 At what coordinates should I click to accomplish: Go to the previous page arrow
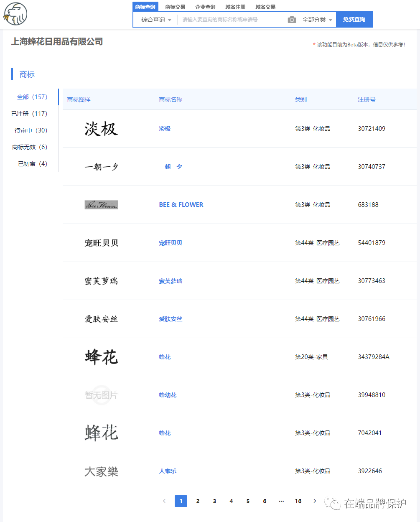pyautogui.click(x=164, y=501)
